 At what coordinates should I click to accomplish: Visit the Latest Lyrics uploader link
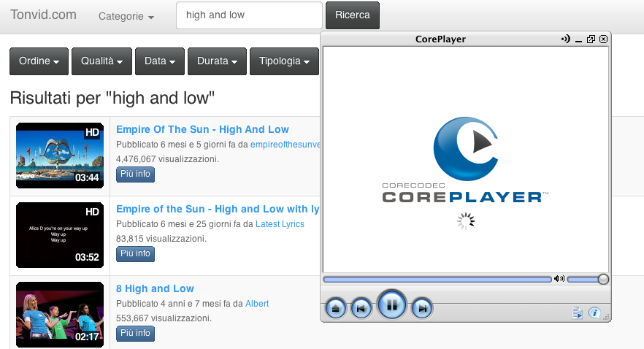point(280,224)
